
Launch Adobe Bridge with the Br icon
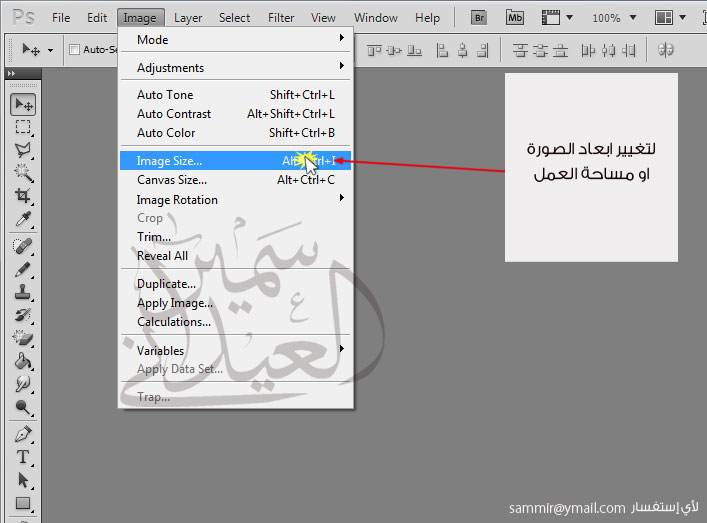(x=479, y=18)
